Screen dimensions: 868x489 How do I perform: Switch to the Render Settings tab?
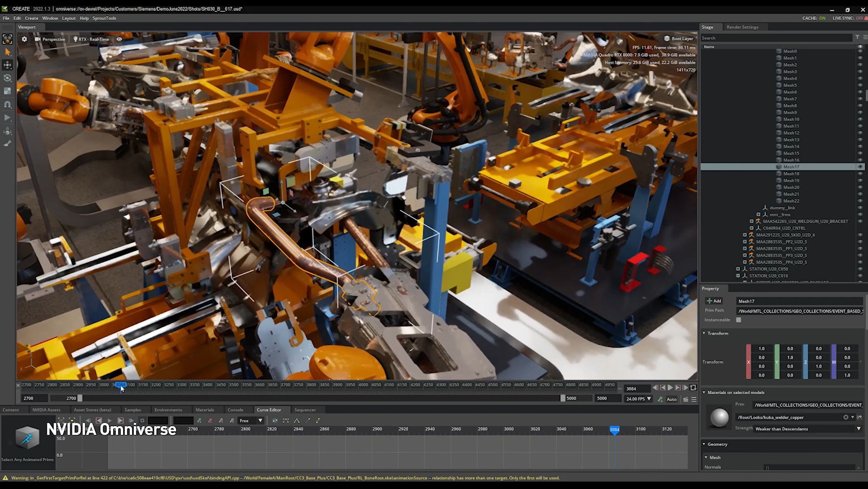click(742, 27)
